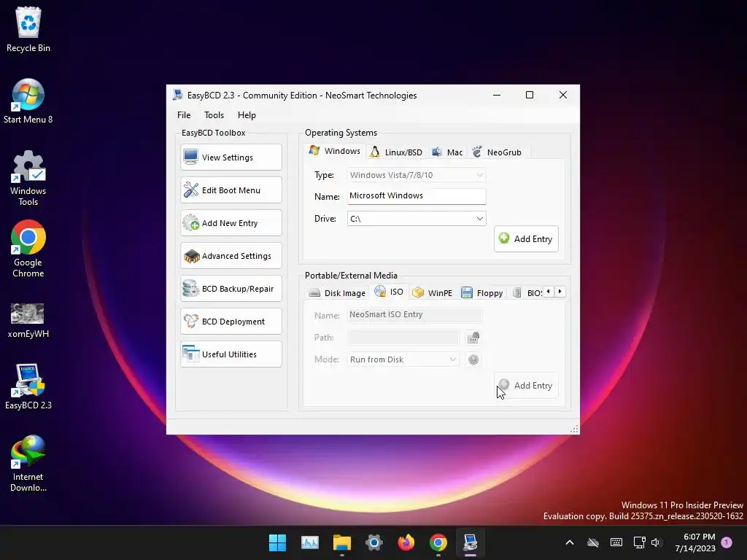Click the EasyBCD taskbar icon
The height and width of the screenshot is (560, 747).
coord(471,542)
